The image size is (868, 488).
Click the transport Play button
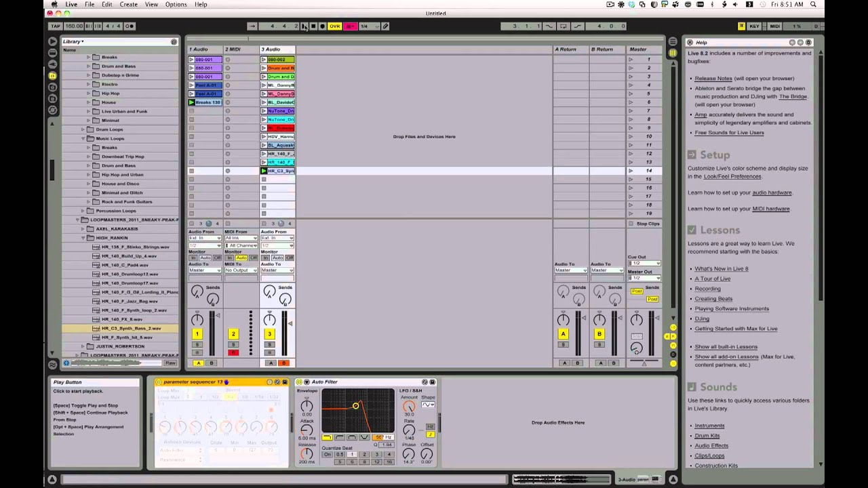point(304,26)
